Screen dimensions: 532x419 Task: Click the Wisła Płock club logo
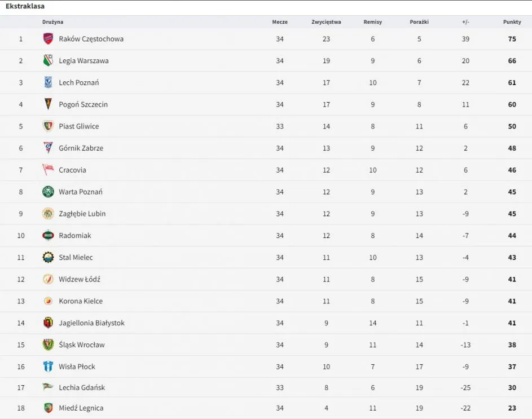click(x=48, y=367)
